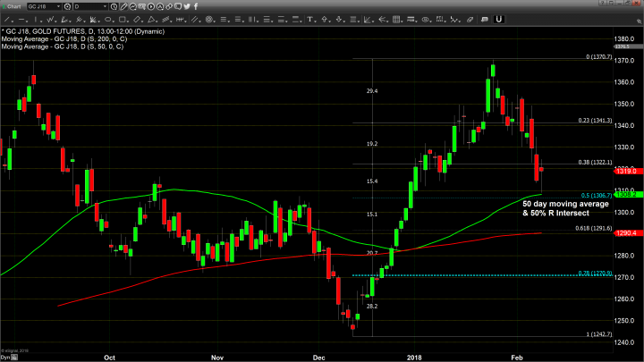
Task: Click the red 1319.0 current price label
Action: tap(627, 171)
